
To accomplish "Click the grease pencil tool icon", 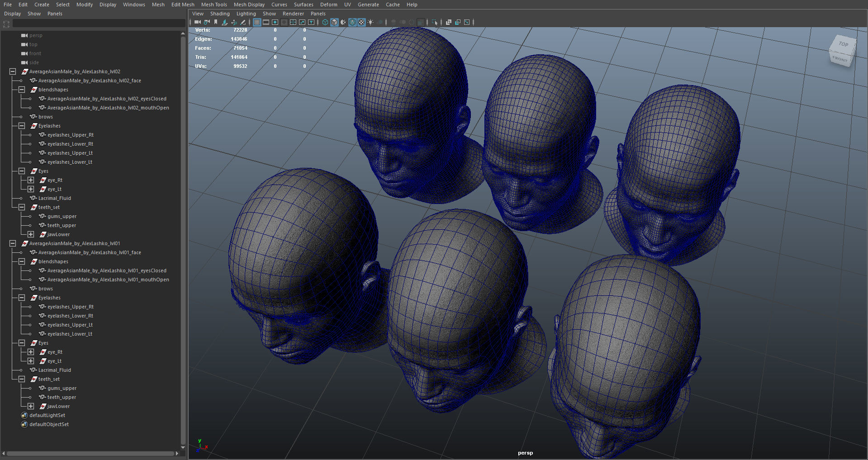I will pos(243,22).
